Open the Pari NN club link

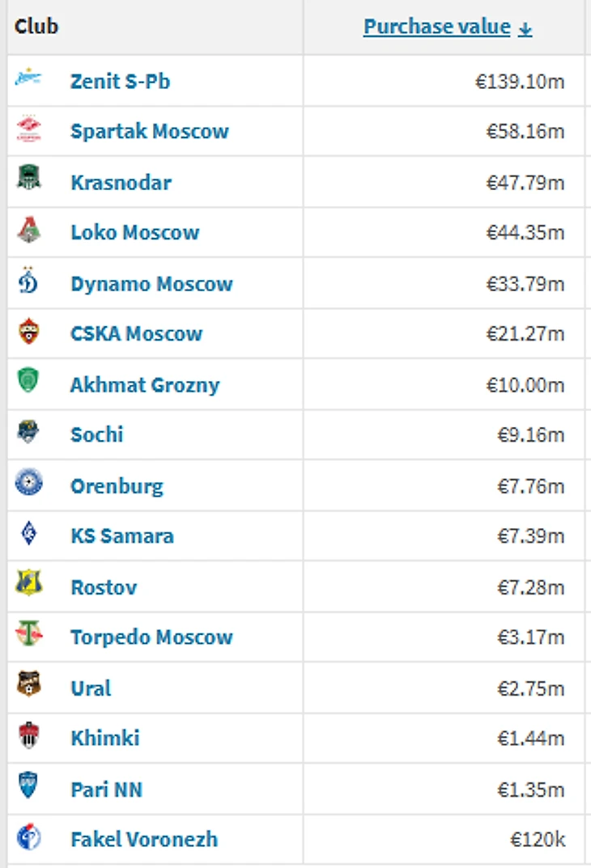click(107, 790)
